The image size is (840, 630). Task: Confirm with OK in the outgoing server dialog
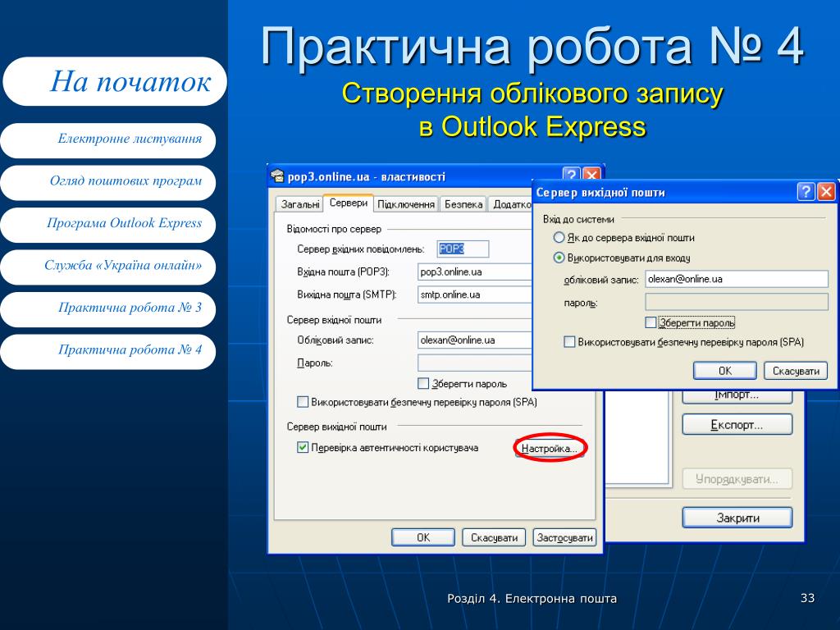click(x=725, y=371)
